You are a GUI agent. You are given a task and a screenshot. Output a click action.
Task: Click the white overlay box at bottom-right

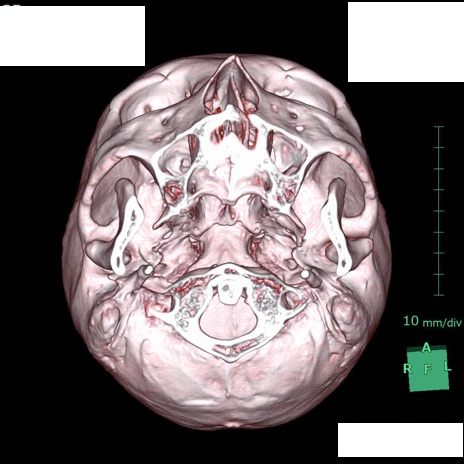pyautogui.click(x=400, y=440)
